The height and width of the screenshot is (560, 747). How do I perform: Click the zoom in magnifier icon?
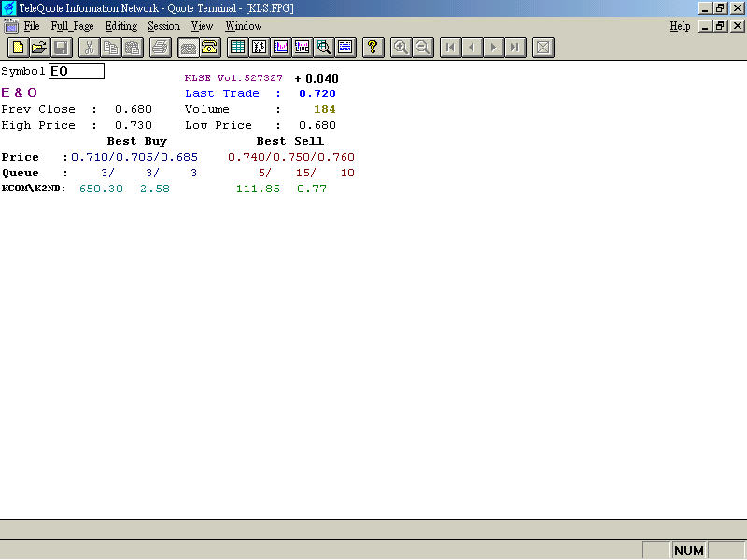(401, 48)
